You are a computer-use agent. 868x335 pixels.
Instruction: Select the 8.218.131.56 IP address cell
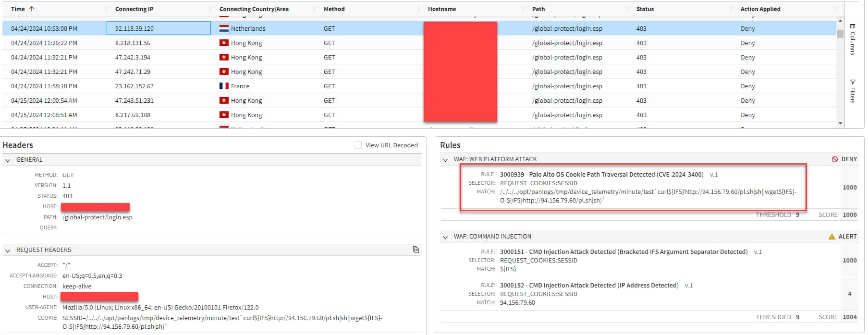click(133, 43)
